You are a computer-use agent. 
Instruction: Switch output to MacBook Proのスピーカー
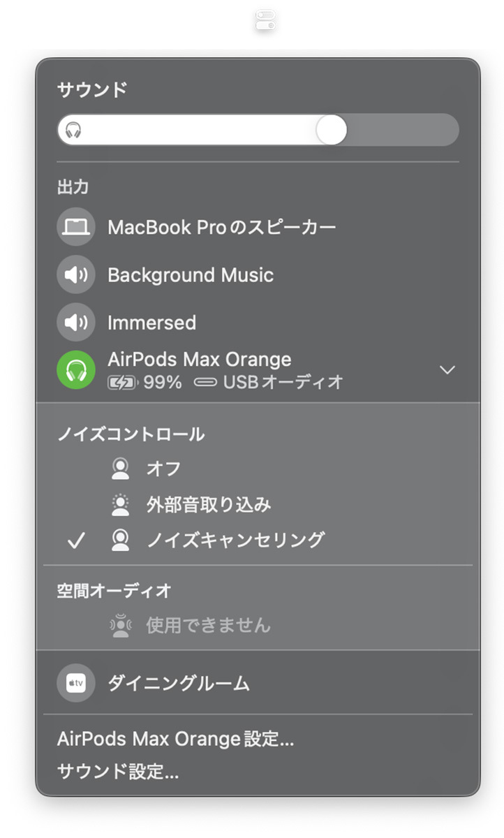pos(222,227)
